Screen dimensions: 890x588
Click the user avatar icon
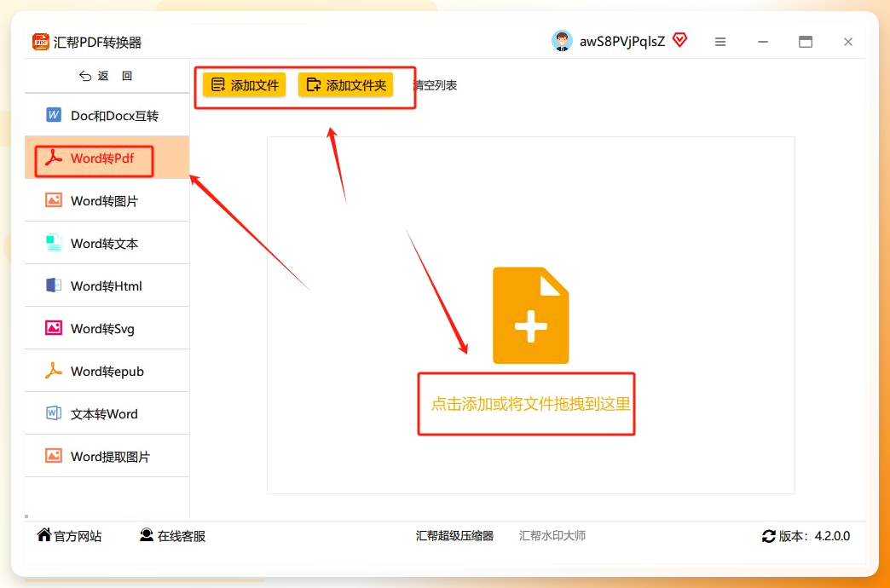[562, 41]
